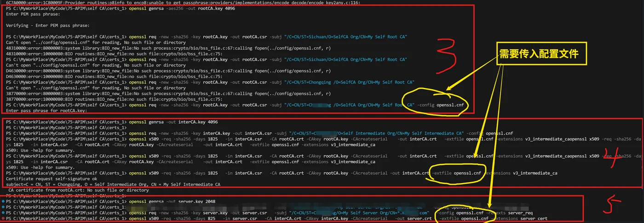Click the openssl genrsa -out interCA.key 4096 command
Image resolution: width=644 pixels, height=223 pixels.
point(173,122)
